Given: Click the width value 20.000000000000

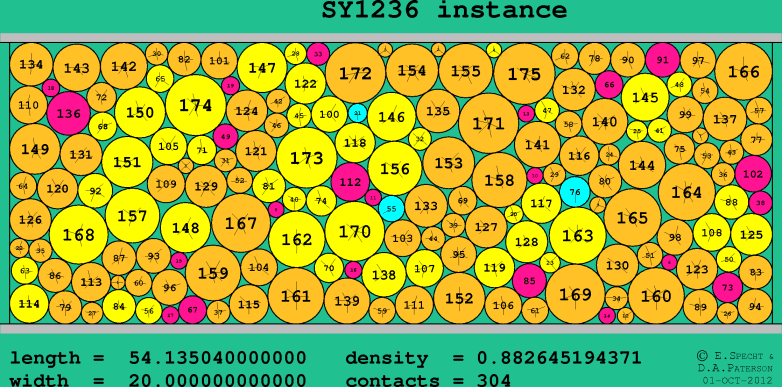Looking at the screenshot, I should pos(218,381).
